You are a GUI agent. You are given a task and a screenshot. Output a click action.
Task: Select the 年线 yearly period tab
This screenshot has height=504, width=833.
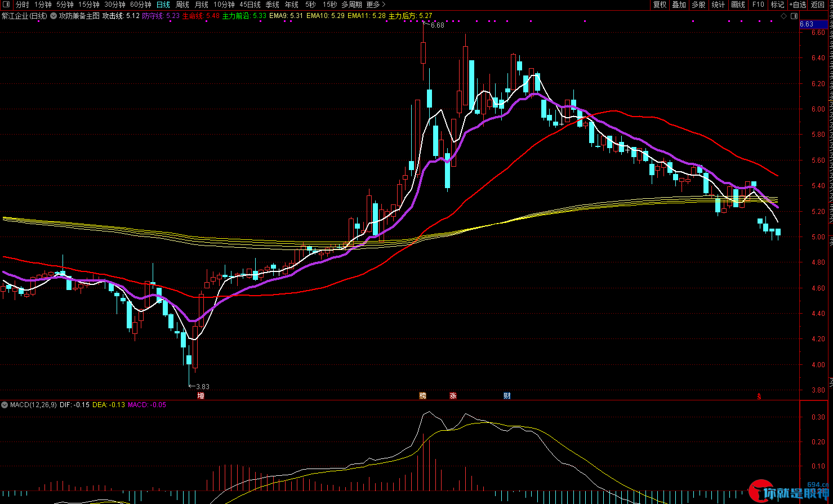(x=291, y=5)
